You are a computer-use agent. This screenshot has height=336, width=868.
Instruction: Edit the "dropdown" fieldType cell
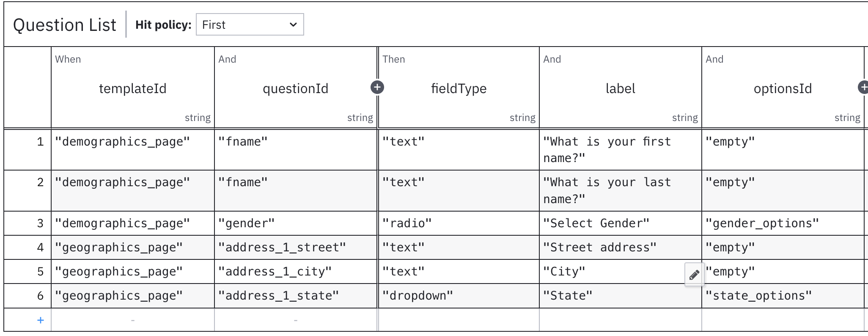pos(459,295)
